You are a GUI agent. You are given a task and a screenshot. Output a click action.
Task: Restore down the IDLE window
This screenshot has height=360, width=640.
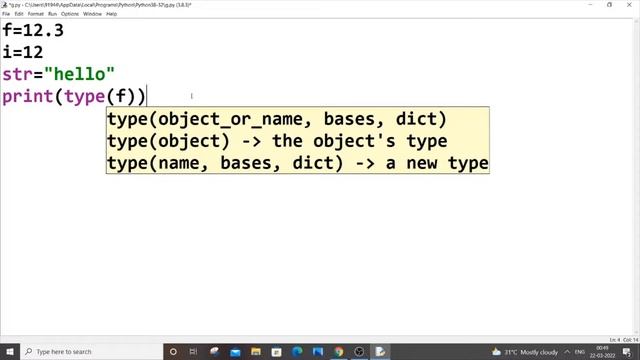609,5
